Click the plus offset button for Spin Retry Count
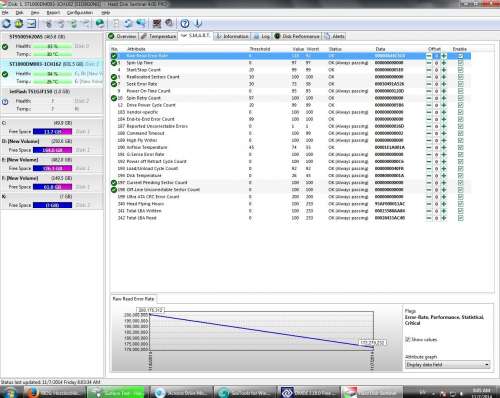 coord(444,98)
